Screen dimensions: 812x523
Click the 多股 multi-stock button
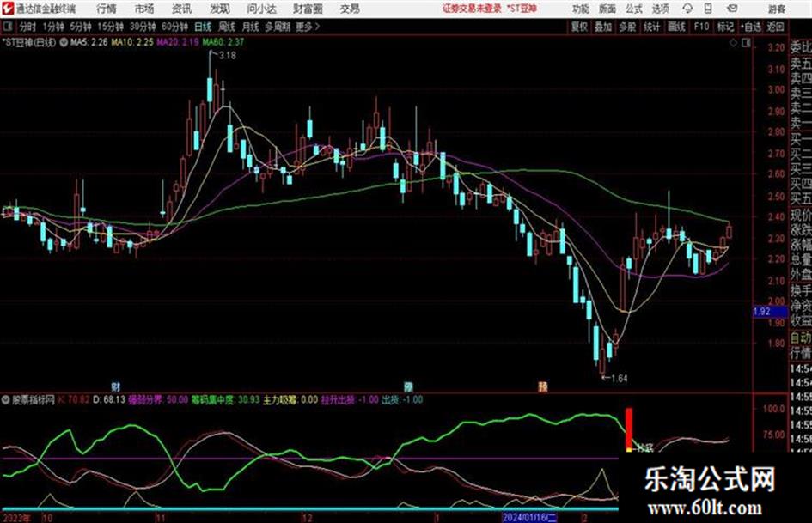(627, 27)
